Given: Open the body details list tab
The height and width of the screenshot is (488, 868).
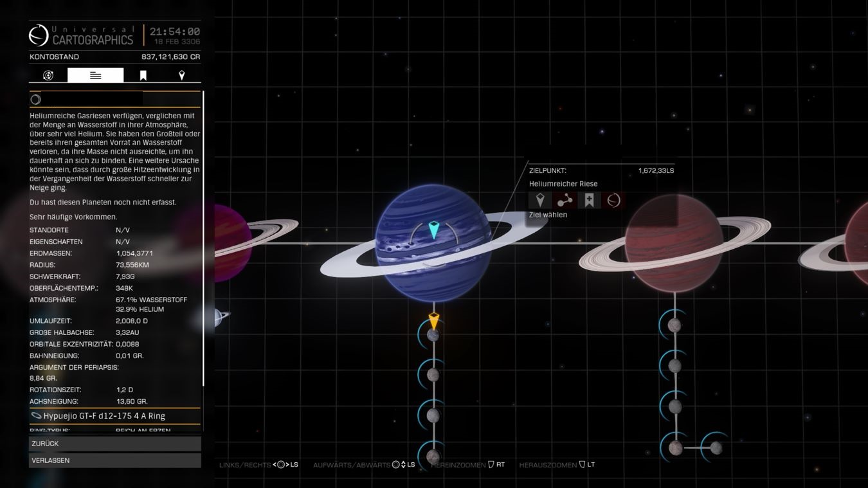Looking at the screenshot, I should 95,75.
